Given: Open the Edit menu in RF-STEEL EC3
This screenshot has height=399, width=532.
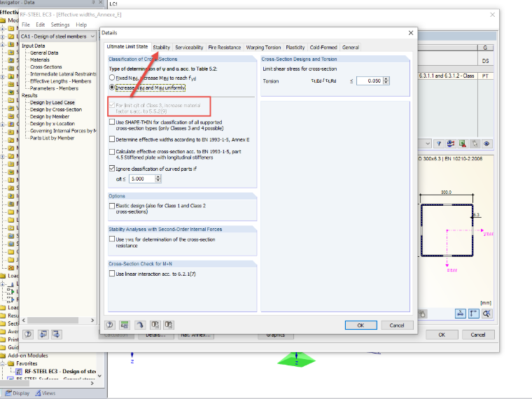Looking at the screenshot, I should (x=41, y=24).
